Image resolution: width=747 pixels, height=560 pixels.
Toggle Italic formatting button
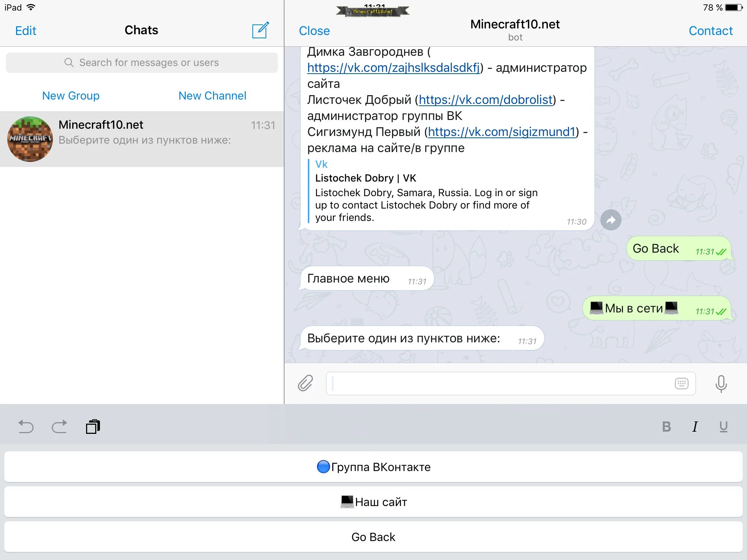pyautogui.click(x=695, y=427)
